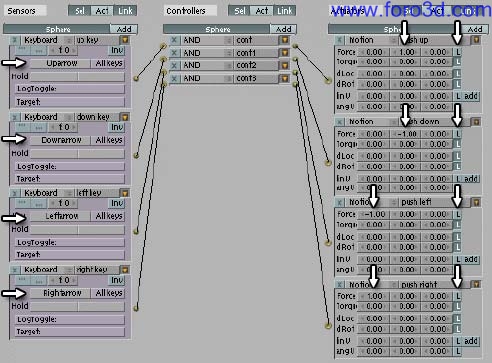This screenshot has height=363, width=492.
Task: Click the input link dot of cont controller
Action: pos(163,46)
